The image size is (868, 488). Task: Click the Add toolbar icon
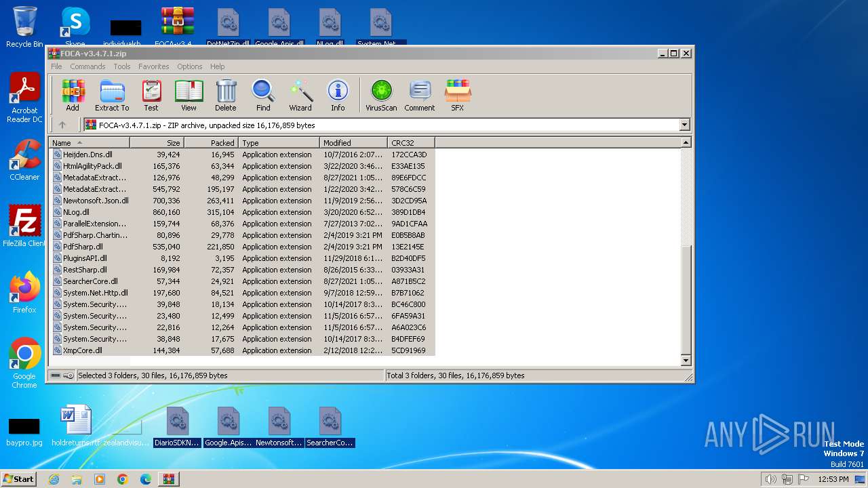pyautogui.click(x=73, y=96)
